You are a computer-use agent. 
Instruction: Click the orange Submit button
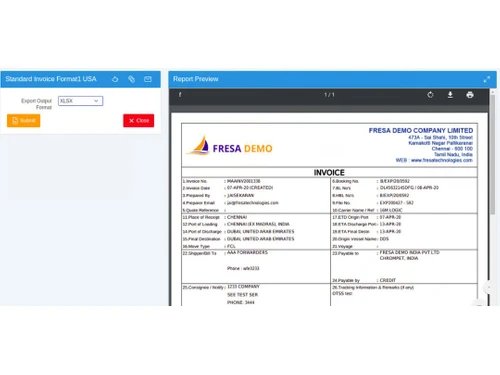tap(24, 120)
